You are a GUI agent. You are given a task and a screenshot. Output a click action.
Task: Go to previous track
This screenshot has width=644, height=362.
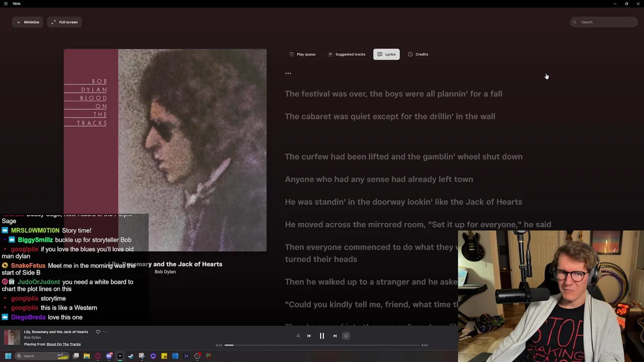[x=309, y=336]
